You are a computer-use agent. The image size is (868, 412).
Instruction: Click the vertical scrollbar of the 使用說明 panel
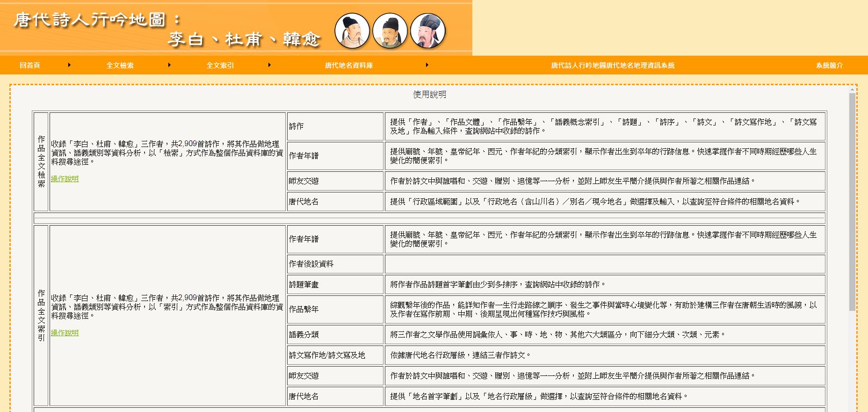pyautogui.click(x=852, y=201)
